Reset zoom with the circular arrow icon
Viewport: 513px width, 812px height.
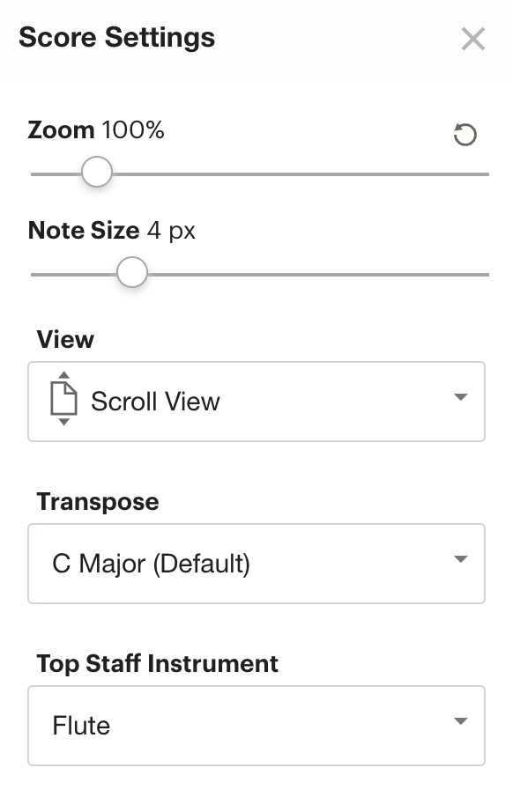(x=465, y=135)
